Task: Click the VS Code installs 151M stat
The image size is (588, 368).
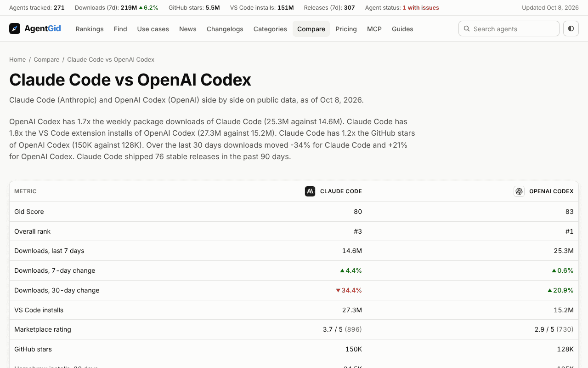Action: (262, 8)
